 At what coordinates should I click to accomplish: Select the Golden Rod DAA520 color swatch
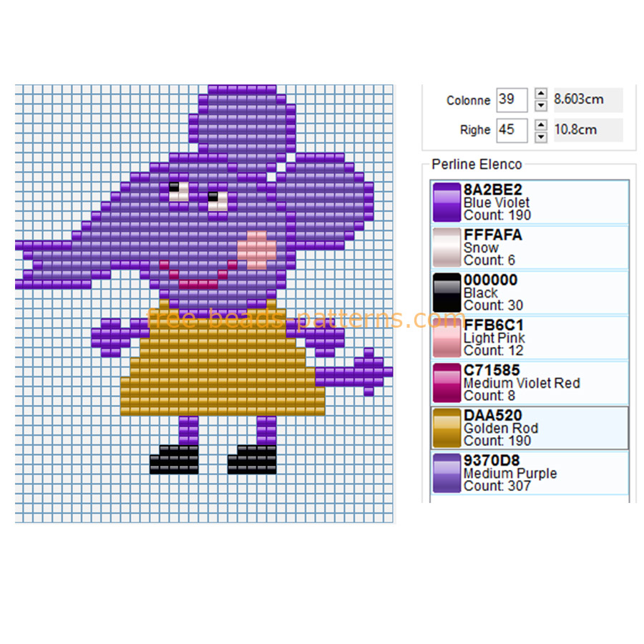[447, 428]
